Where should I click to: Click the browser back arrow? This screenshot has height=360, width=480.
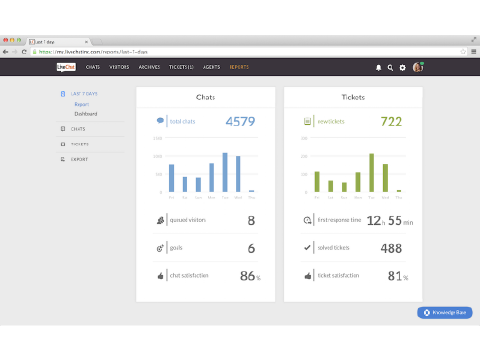(x=5, y=52)
